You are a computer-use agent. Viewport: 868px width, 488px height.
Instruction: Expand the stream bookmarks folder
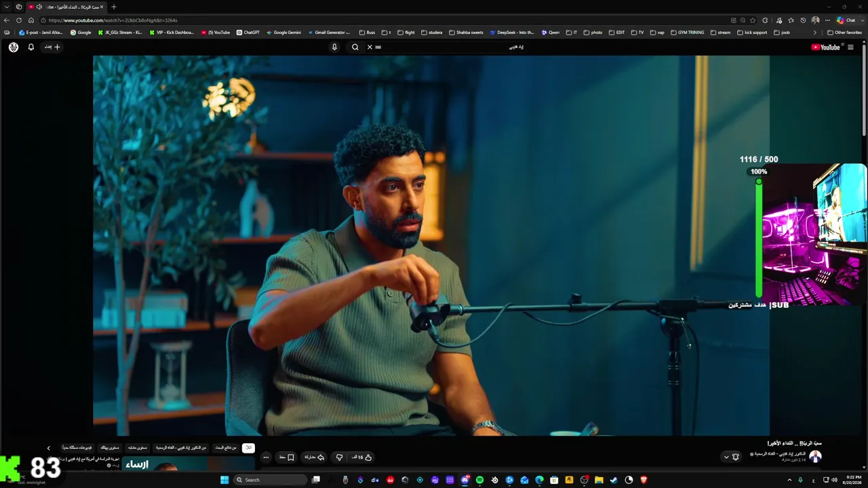tap(720, 33)
